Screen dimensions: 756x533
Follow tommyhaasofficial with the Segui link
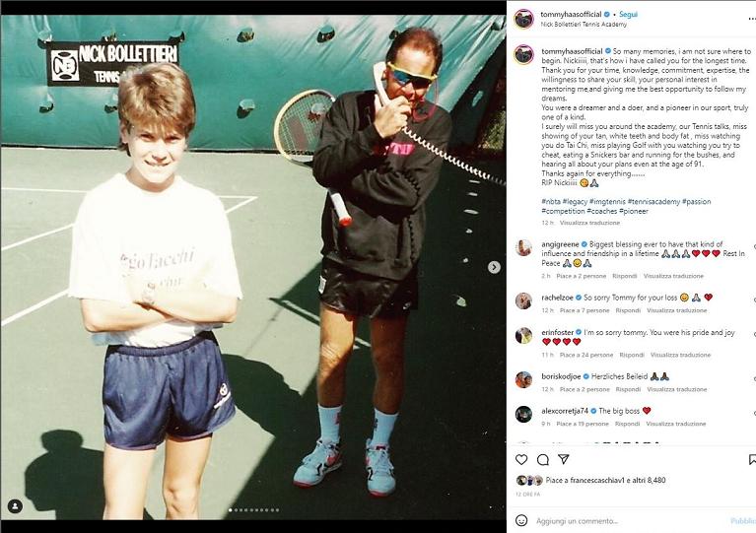pyautogui.click(x=628, y=15)
